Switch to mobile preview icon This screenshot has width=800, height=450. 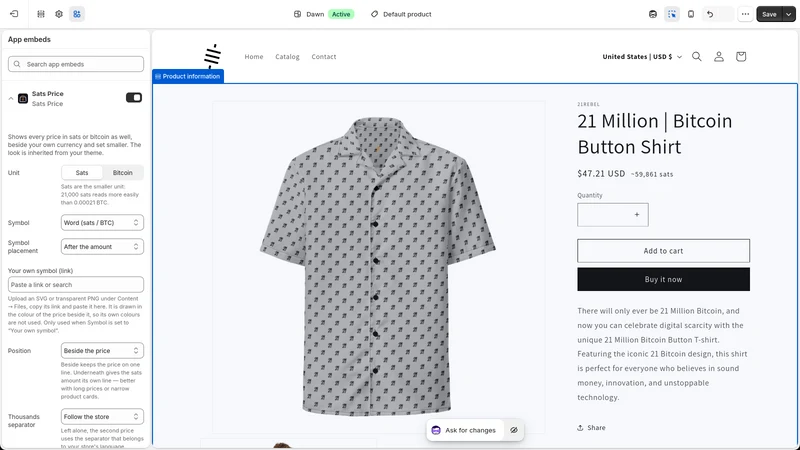click(x=691, y=14)
